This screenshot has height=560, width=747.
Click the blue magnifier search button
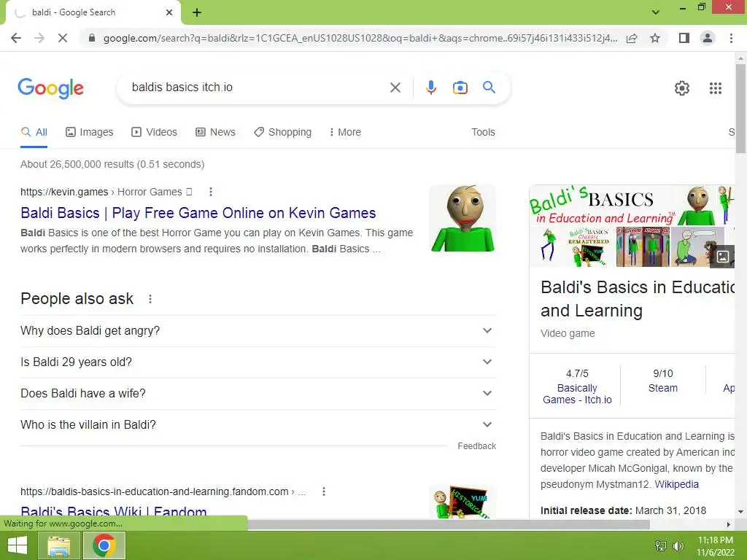[x=489, y=87]
